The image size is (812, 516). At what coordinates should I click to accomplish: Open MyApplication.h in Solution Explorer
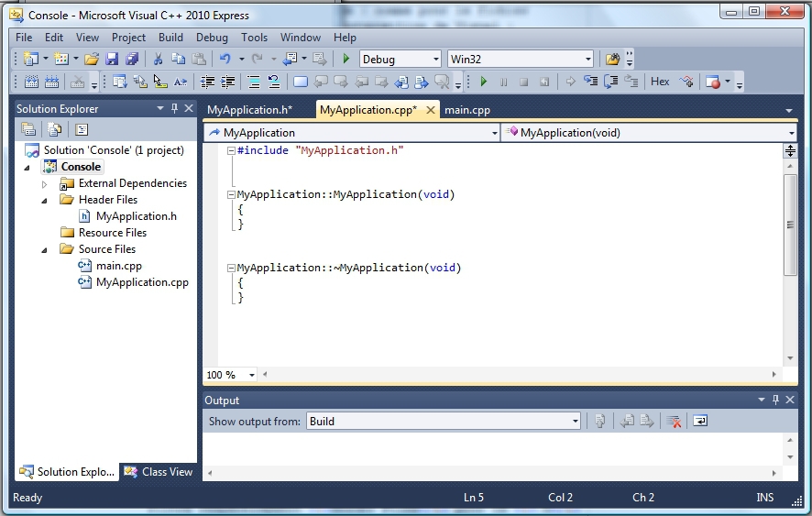point(136,216)
